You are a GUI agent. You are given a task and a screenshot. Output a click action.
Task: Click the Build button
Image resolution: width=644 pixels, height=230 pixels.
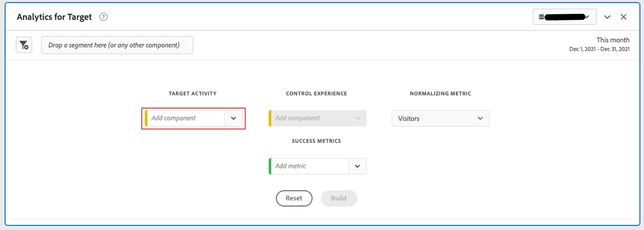[x=339, y=198]
